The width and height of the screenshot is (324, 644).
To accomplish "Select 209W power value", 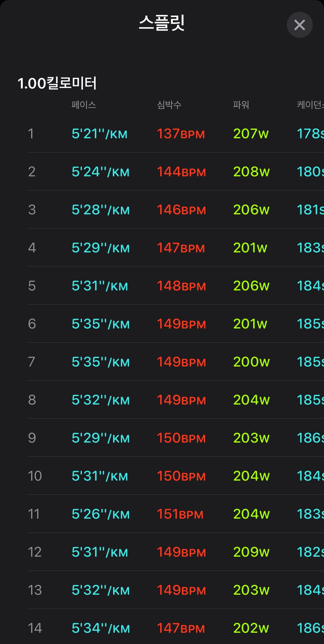I will 251,552.
